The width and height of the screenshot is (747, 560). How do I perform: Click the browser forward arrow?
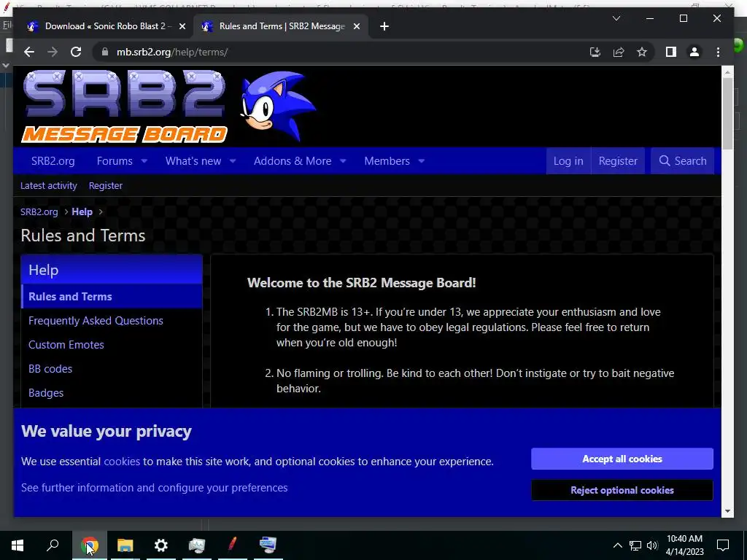(x=53, y=52)
